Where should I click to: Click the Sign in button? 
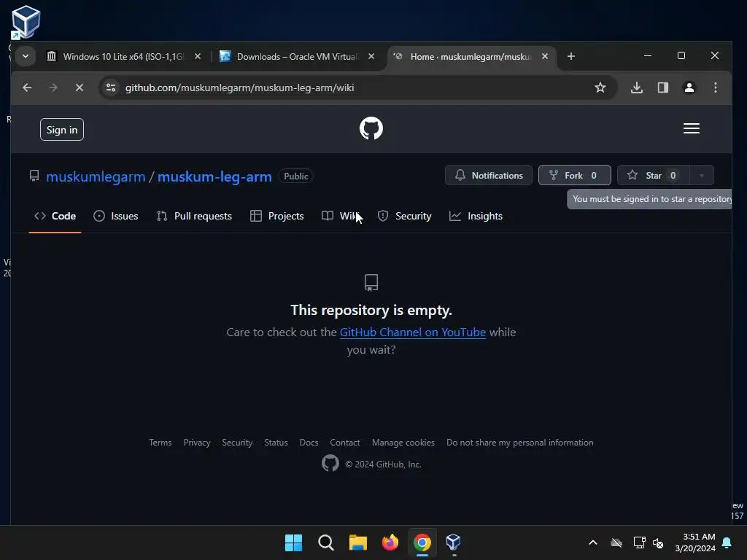point(62,130)
